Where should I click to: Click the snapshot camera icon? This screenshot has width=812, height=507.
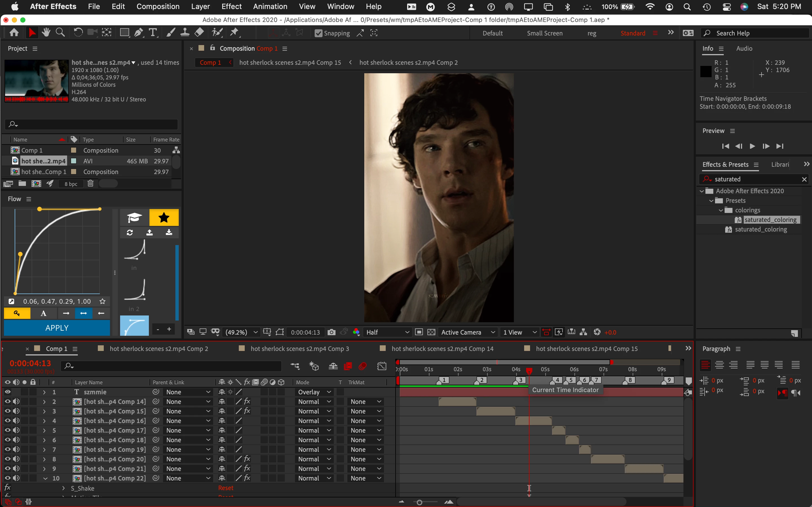[331, 332]
